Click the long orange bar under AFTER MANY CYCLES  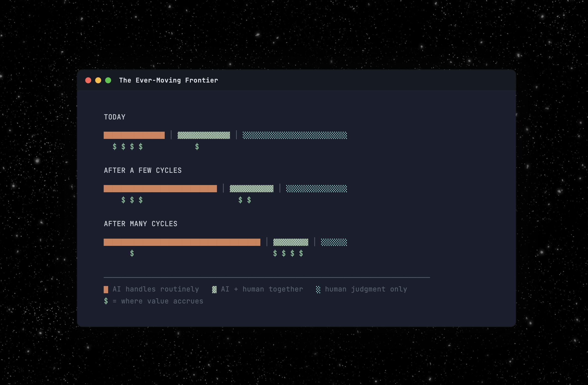click(182, 242)
